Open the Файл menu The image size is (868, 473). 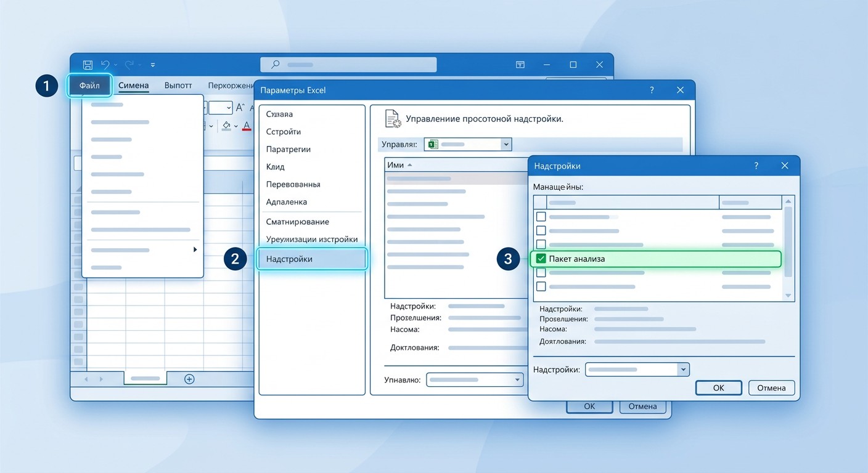(x=89, y=86)
